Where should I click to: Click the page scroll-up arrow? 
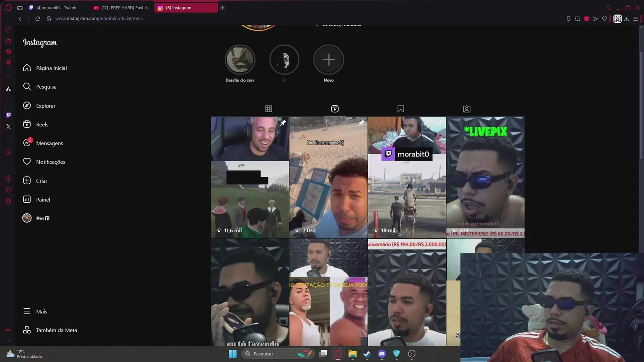point(641,28)
